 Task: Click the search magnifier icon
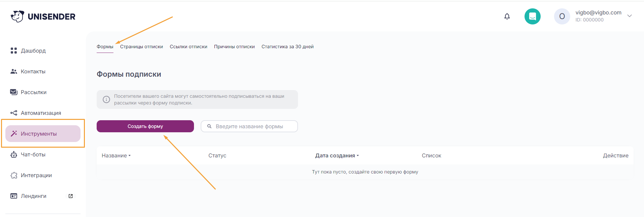(x=209, y=126)
